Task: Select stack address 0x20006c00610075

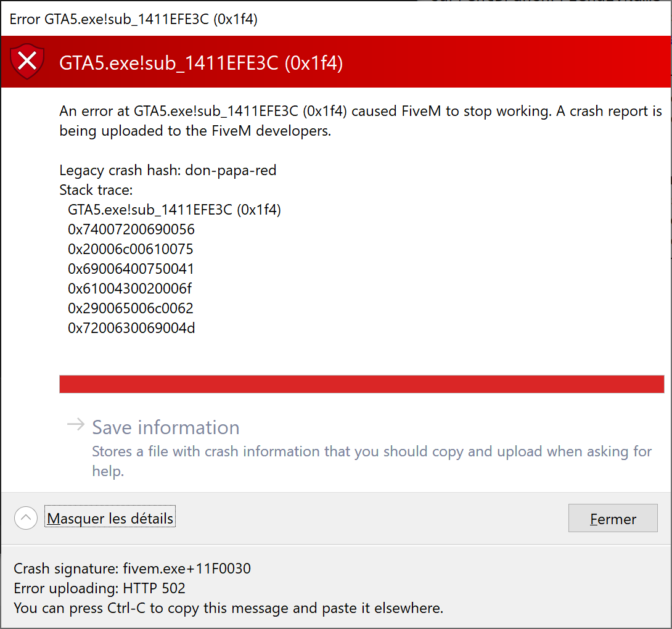Action: 131,249
